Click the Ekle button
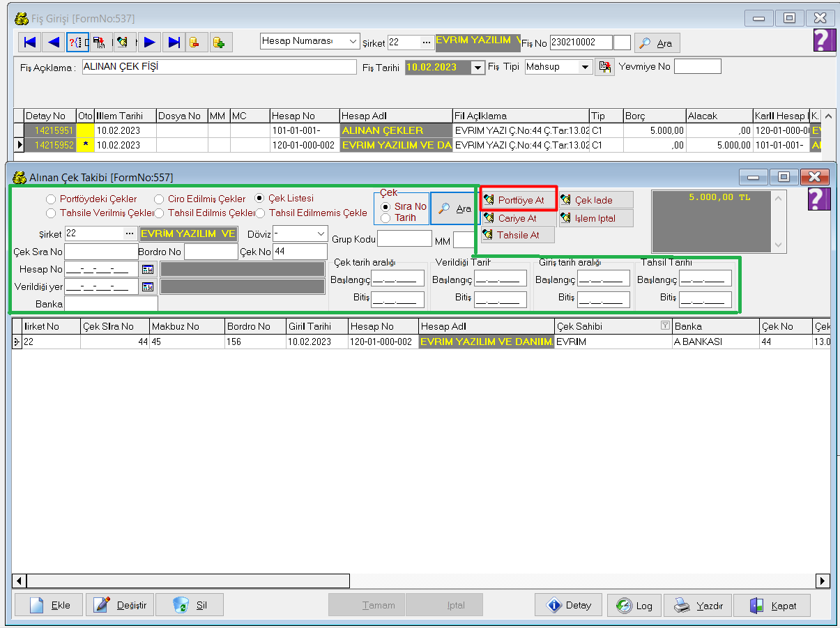The image size is (840, 628). coord(49,605)
